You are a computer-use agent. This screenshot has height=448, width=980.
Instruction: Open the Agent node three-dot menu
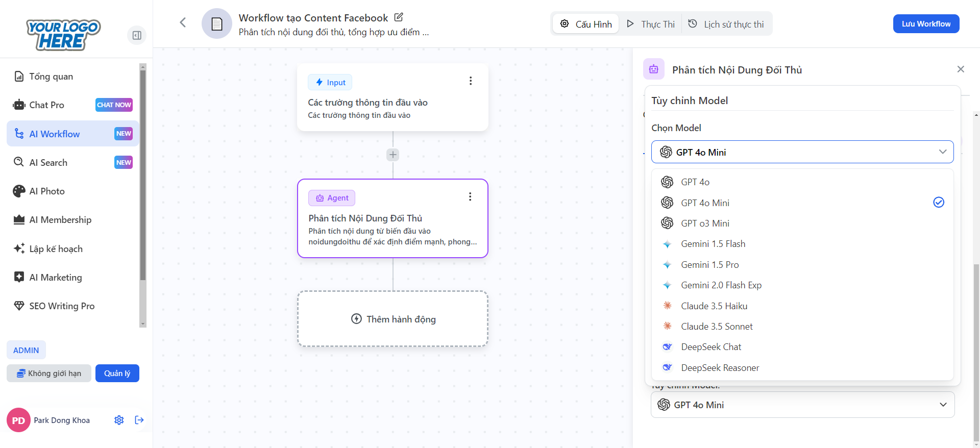pyautogui.click(x=470, y=197)
